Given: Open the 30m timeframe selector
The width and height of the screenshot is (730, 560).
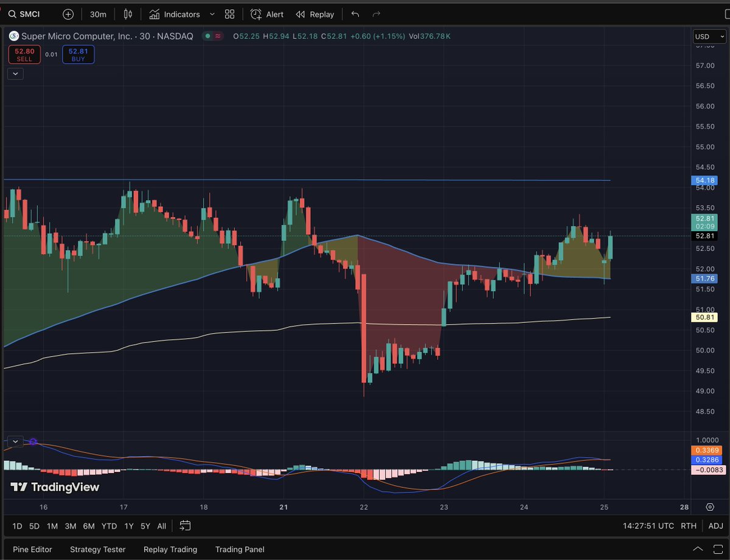Looking at the screenshot, I should point(97,14).
